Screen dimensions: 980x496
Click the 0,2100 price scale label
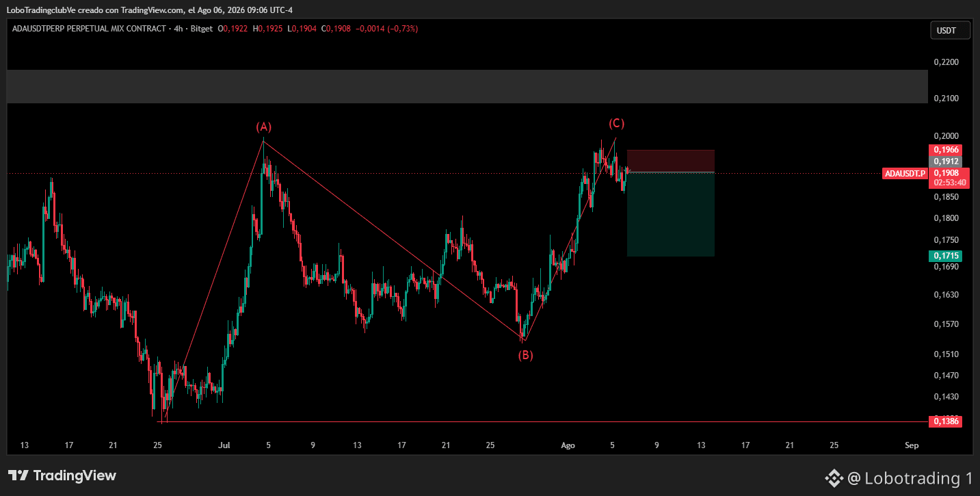click(x=946, y=99)
